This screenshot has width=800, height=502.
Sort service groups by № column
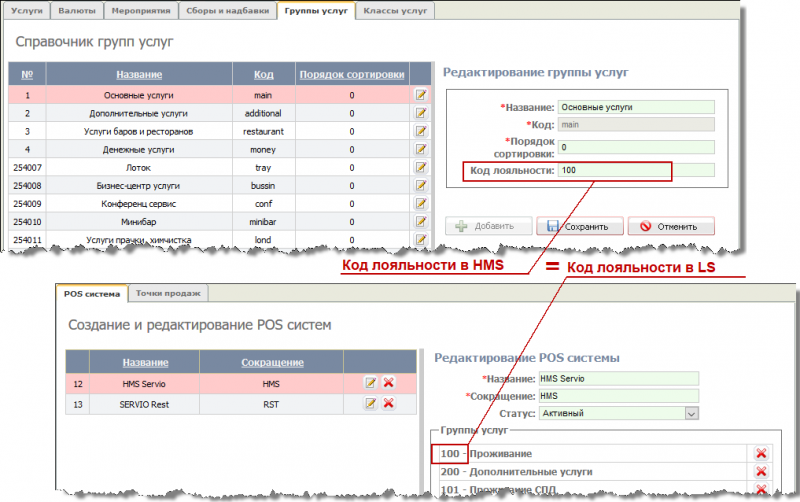[x=27, y=74]
